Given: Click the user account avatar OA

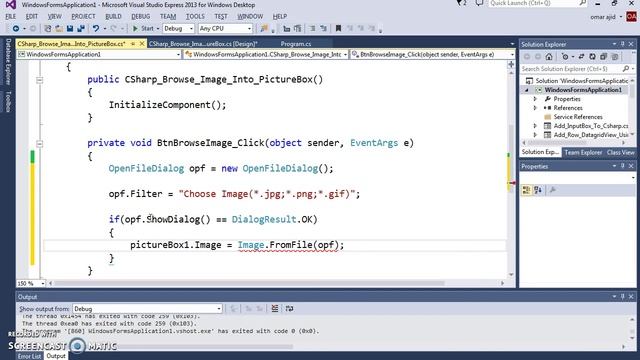Looking at the screenshot, I should tap(631, 17).
